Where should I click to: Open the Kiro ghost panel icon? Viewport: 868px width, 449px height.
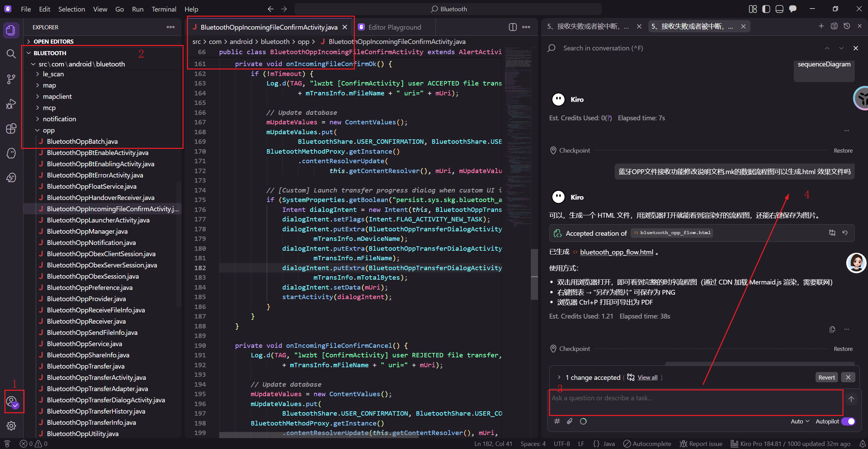point(11,153)
